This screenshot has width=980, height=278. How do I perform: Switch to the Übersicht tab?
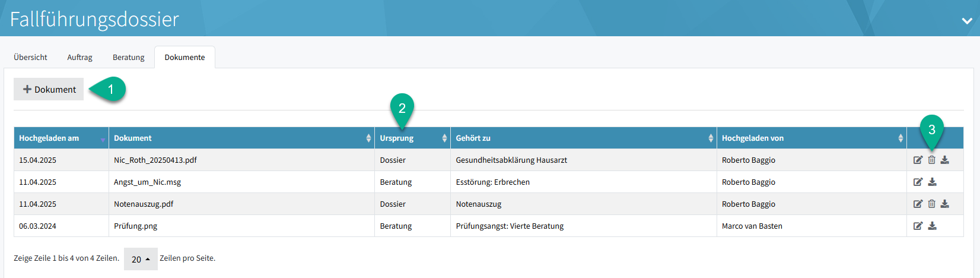click(x=30, y=57)
